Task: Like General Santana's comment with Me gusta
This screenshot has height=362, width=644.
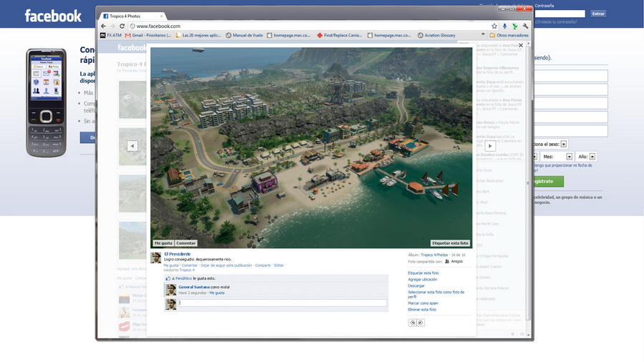Action: (217, 293)
